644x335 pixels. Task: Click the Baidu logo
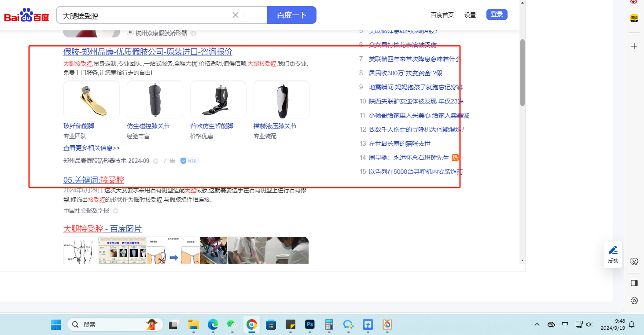click(x=26, y=15)
